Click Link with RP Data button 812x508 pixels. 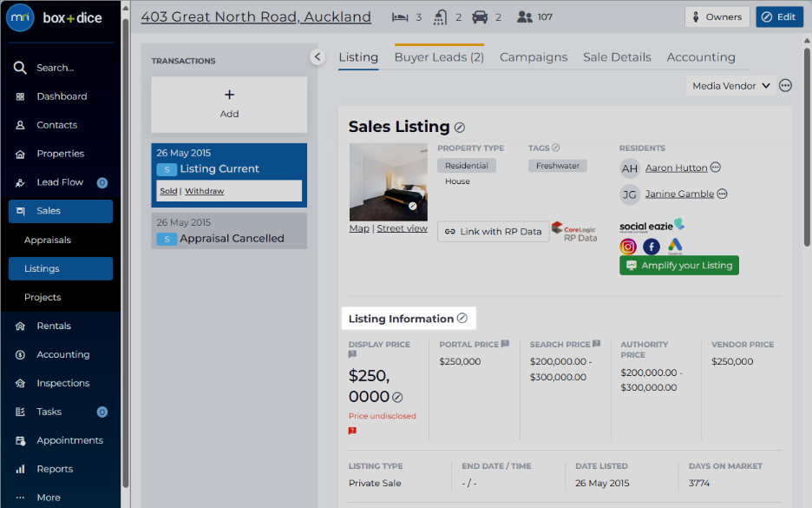pyautogui.click(x=493, y=232)
